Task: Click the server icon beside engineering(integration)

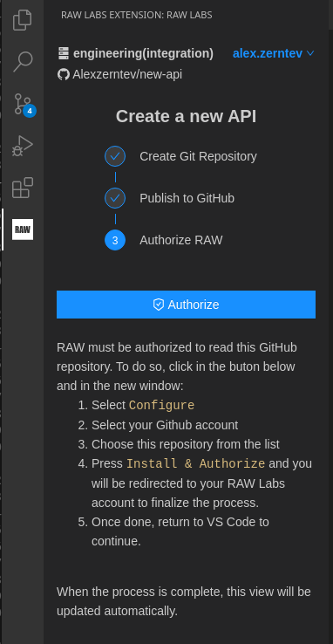Action: [x=63, y=53]
